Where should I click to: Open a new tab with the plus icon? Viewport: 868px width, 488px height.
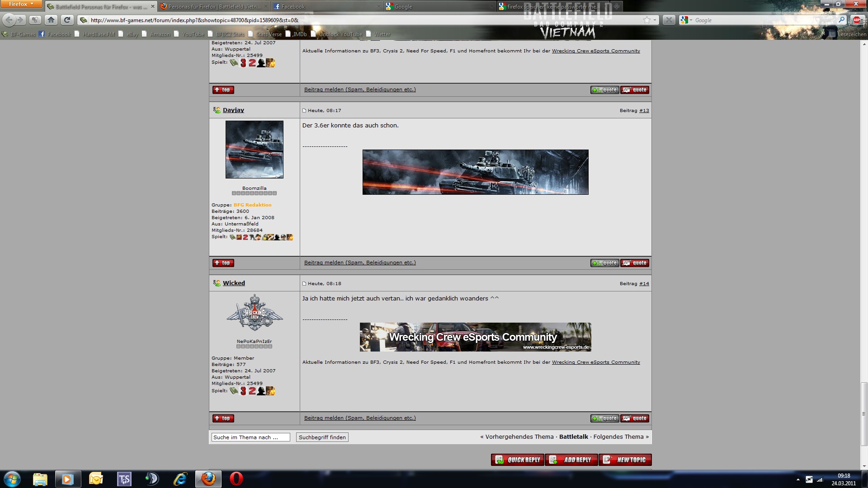[x=616, y=6]
